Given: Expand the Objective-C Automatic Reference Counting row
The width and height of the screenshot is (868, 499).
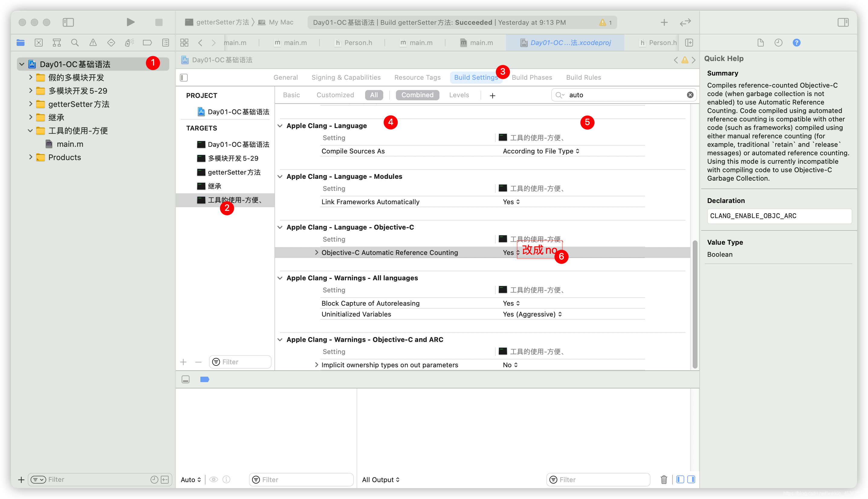Looking at the screenshot, I should (316, 252).
